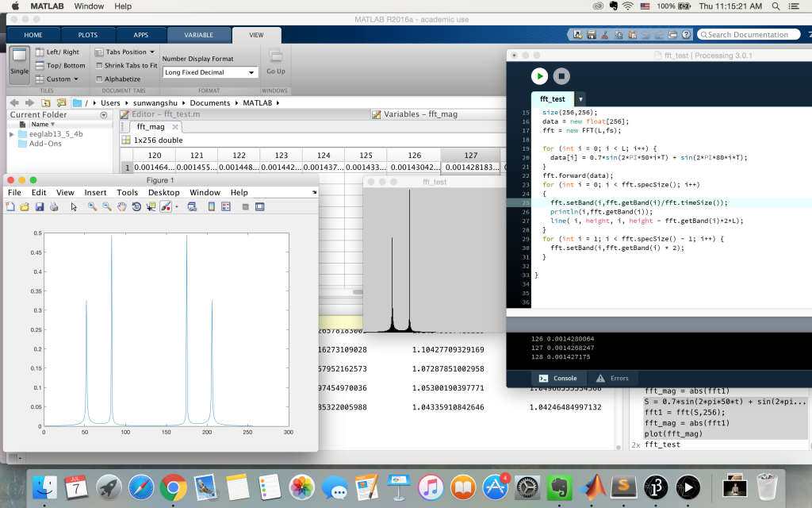Open Spotlight search in menu bar
This screenshot has height=508, width=812.
pos(776,6)
